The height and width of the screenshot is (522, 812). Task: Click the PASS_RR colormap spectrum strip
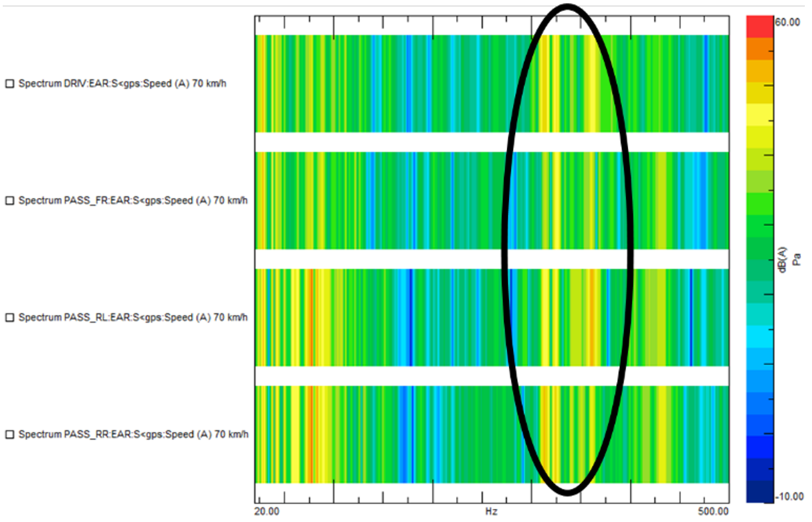[x=385, y=434]
